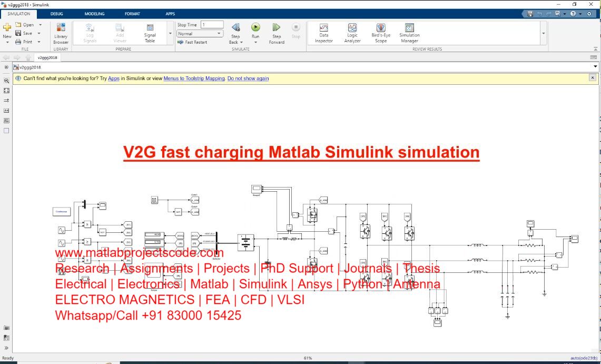Click the Area rectangle tool icon
The width and height of the screenshot is (601, 364).
6,131
